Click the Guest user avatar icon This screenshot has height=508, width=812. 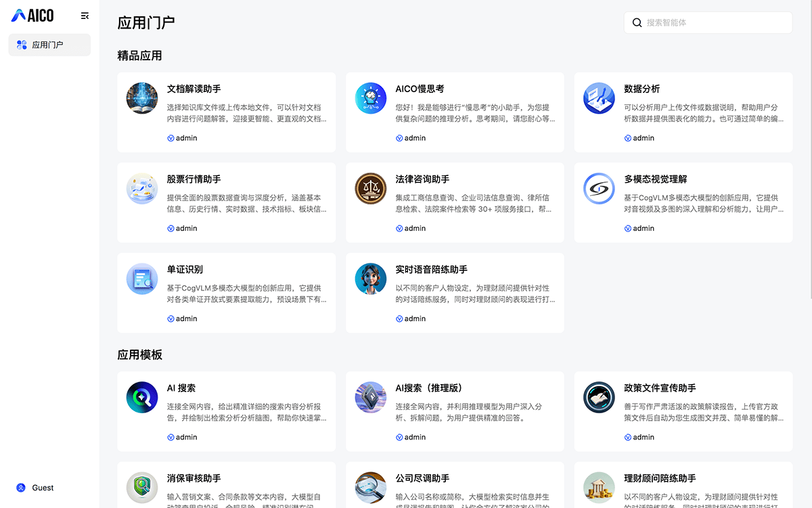20,488
